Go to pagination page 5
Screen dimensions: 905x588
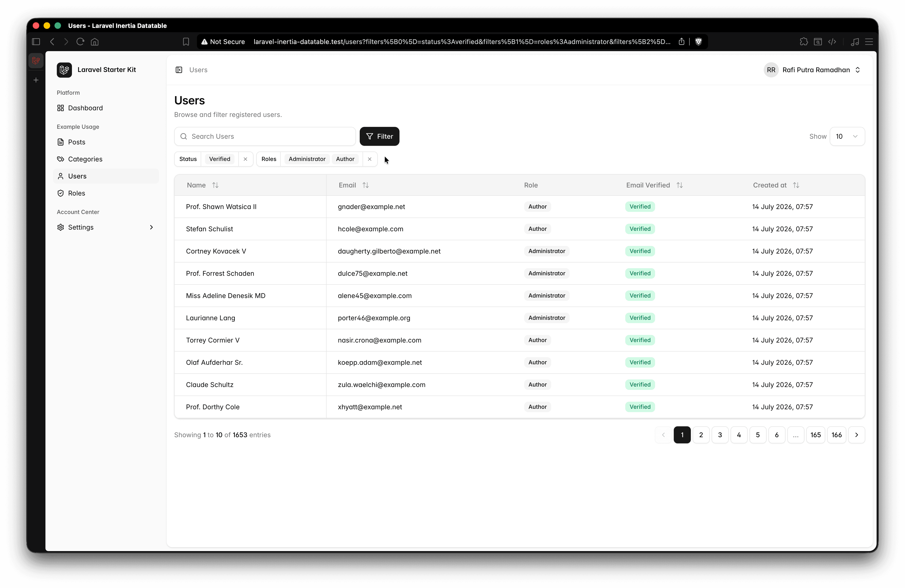(758, 435)
